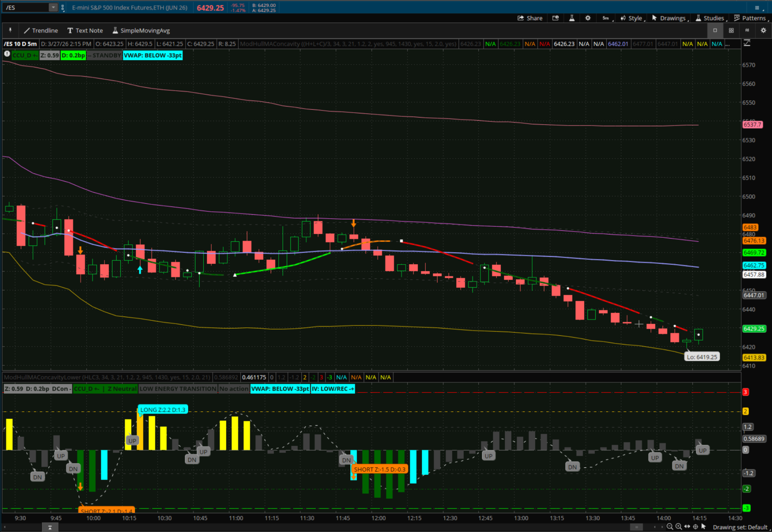Zoom in using the magnifier plus icon
The image size is (772, 532).
pyautogui.click(x=678, y=527)
